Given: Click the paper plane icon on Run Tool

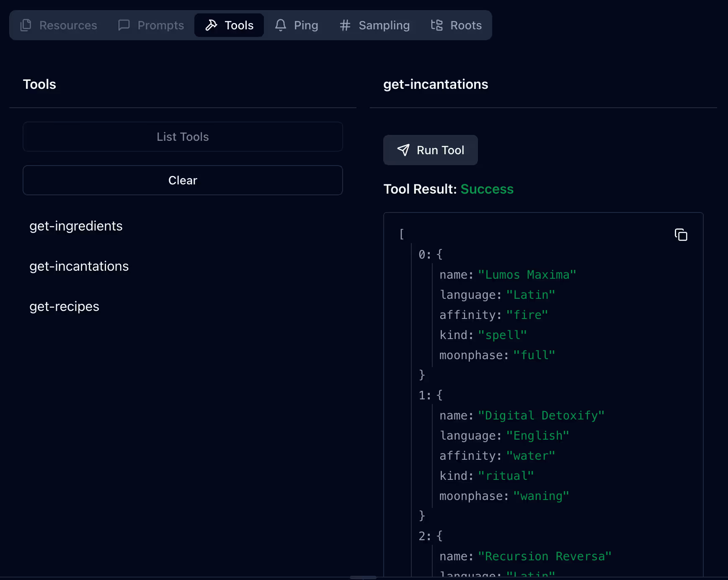Looking at the screenshot, I should [403, 150].
